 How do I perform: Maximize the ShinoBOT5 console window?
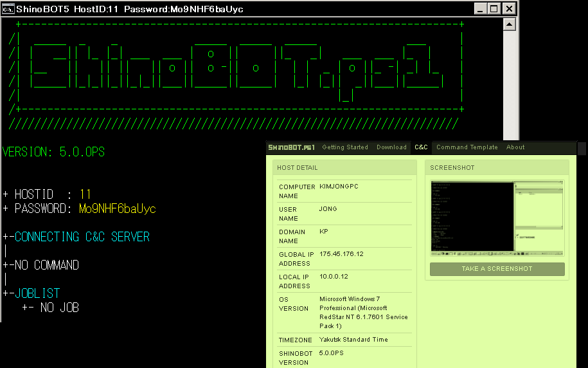click(x=494, y=8)
